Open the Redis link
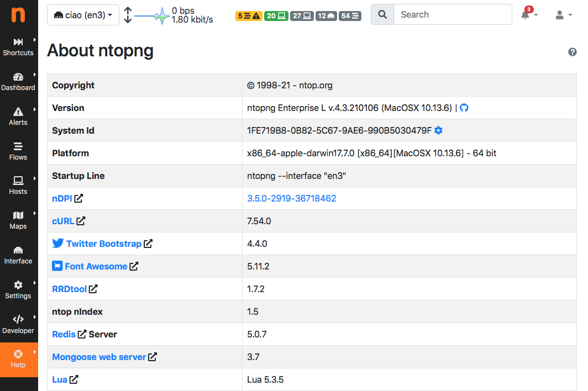588x391 pixels. [64, 334]
